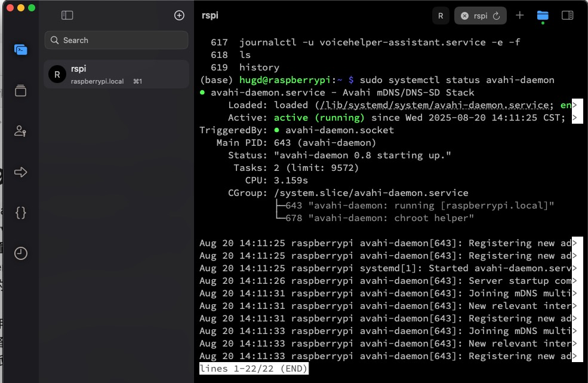This screenshot has width=588, height=383.
Task: Select the rspi host entry
Action: [116, 74]
